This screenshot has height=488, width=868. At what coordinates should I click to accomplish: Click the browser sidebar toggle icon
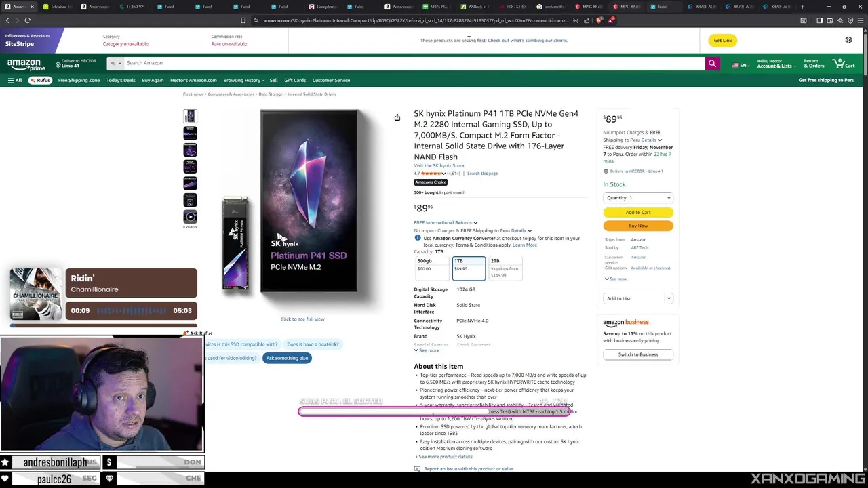point(819,20)
